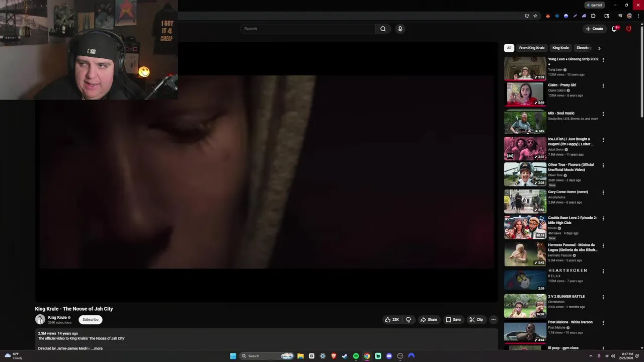This screenshot has height=362, width=644.
Task: Play or pause the main video
Action: click(x=266, y=172)
